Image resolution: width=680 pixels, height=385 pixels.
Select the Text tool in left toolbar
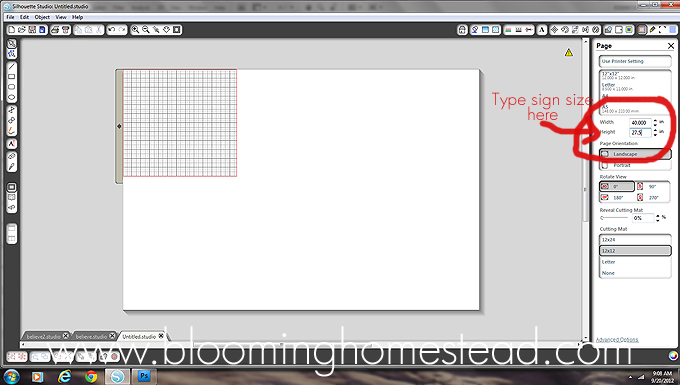click(12, 144)
